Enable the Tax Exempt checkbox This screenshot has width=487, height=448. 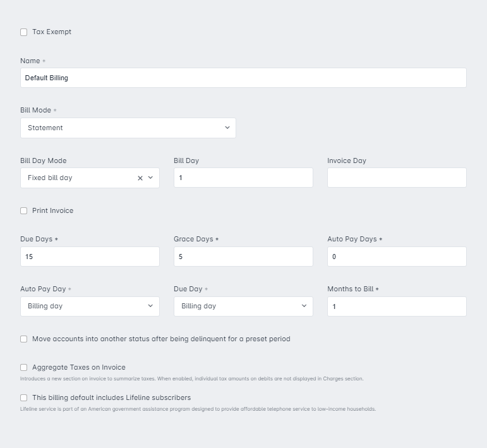pos(23,32)
